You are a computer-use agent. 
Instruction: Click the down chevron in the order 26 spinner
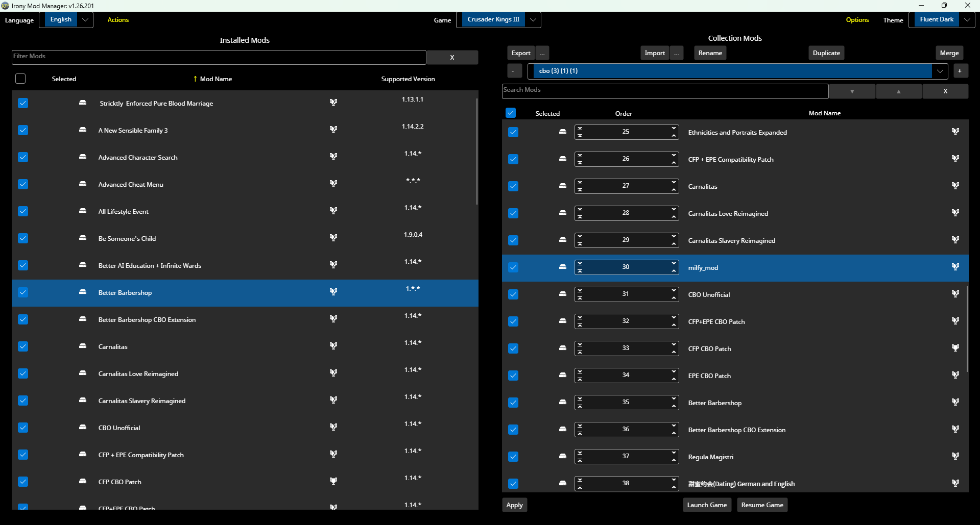pos(674,155)
